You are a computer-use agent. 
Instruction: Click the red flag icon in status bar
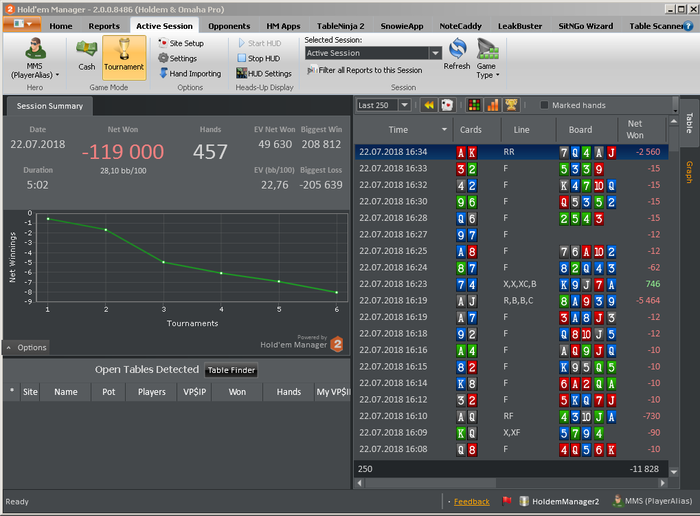pyautogui.click(x=507, y=501)
